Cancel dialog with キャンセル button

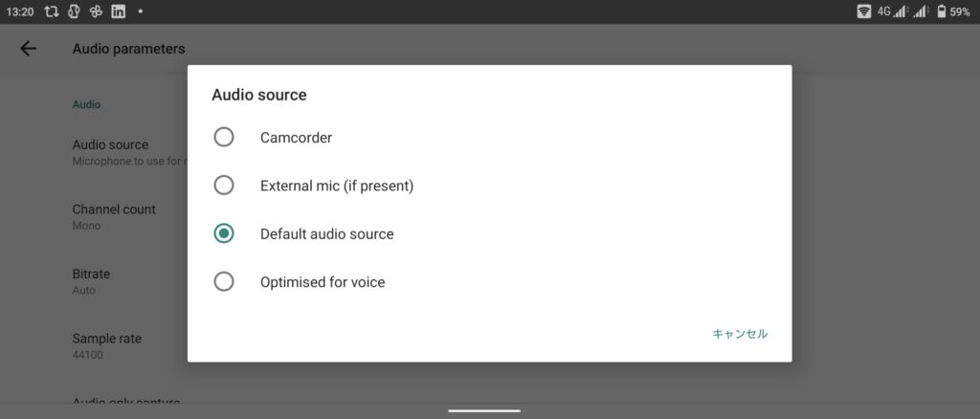point(740,334)
